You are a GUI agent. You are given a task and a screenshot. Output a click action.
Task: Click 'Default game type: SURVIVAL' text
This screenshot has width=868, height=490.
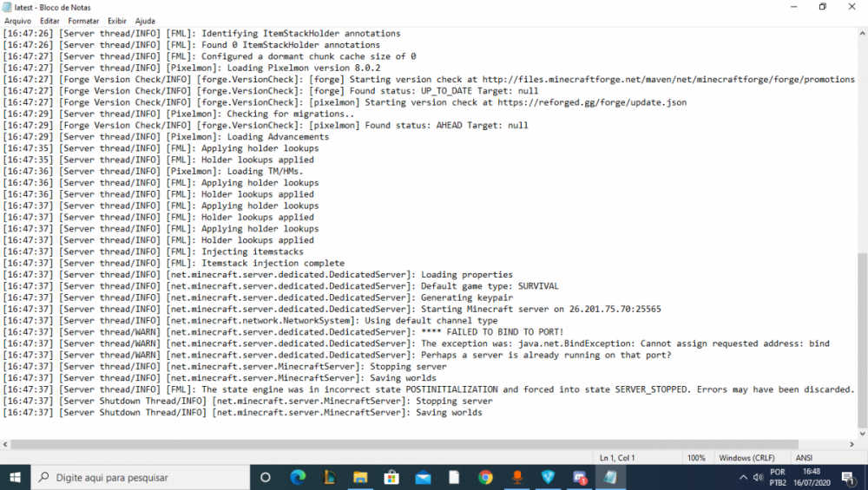click(490, 286)
